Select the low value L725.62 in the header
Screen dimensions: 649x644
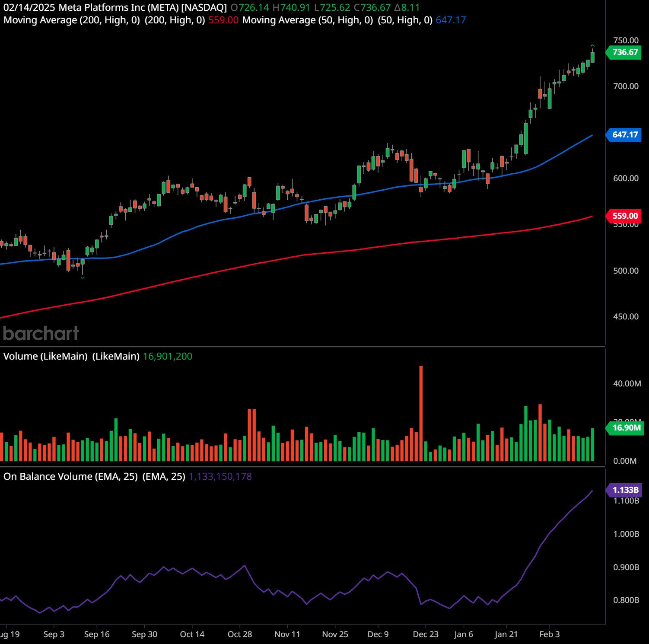tap(332, 7)
